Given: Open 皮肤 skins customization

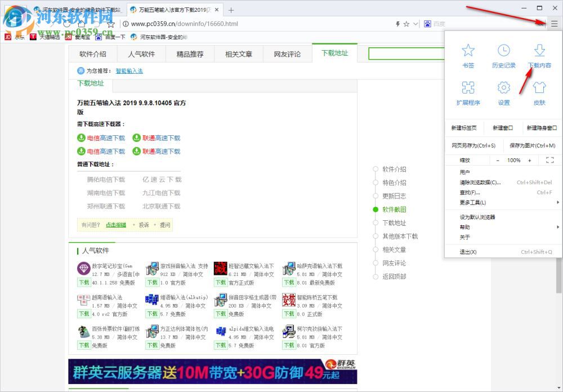Looking at the screenshot, I should (539, 92).
